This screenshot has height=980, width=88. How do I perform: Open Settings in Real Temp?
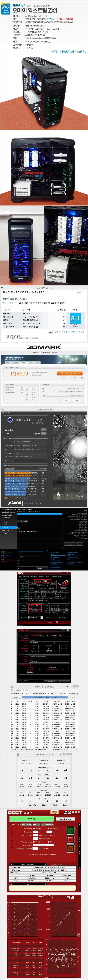pos(65,805)
